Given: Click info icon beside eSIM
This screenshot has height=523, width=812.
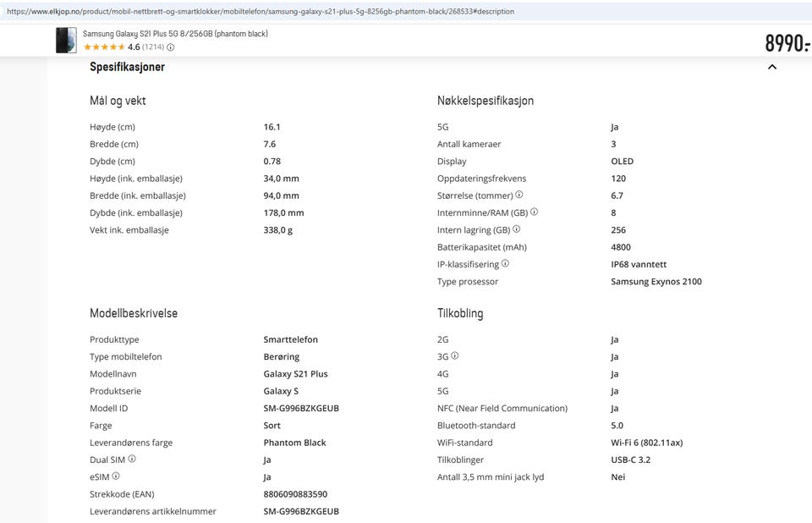Looking at the screenshot, I should 116,476.
